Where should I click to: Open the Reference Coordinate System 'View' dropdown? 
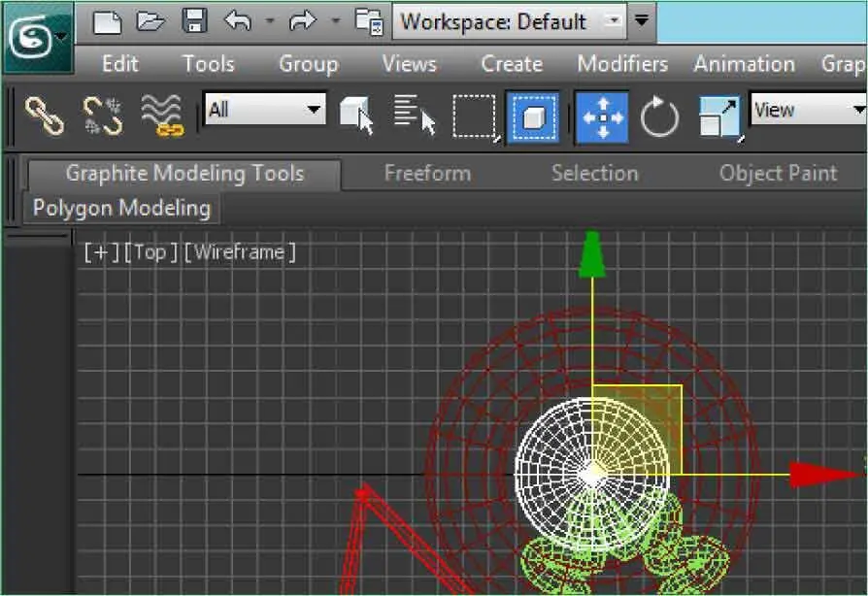coord(808,110)
